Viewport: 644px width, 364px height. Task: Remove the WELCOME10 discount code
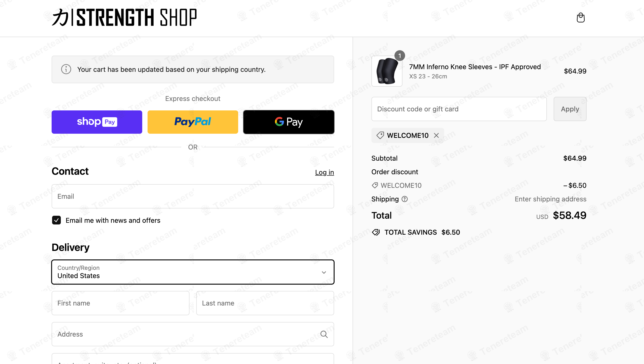click(x=436, y=135)
